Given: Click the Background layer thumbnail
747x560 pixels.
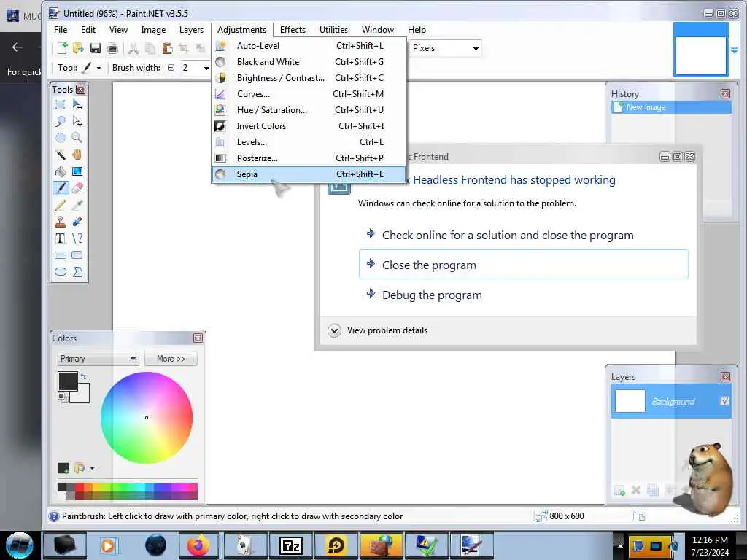Looking at the screenshot, I should tap(630, 401).
